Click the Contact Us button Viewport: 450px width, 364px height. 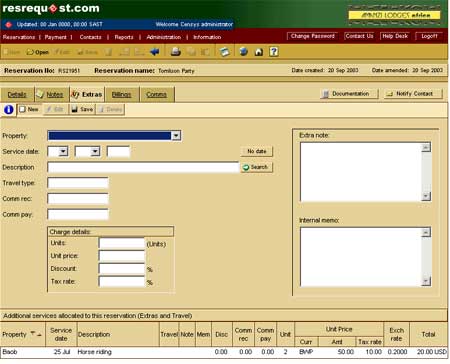[x=359, y=36]
